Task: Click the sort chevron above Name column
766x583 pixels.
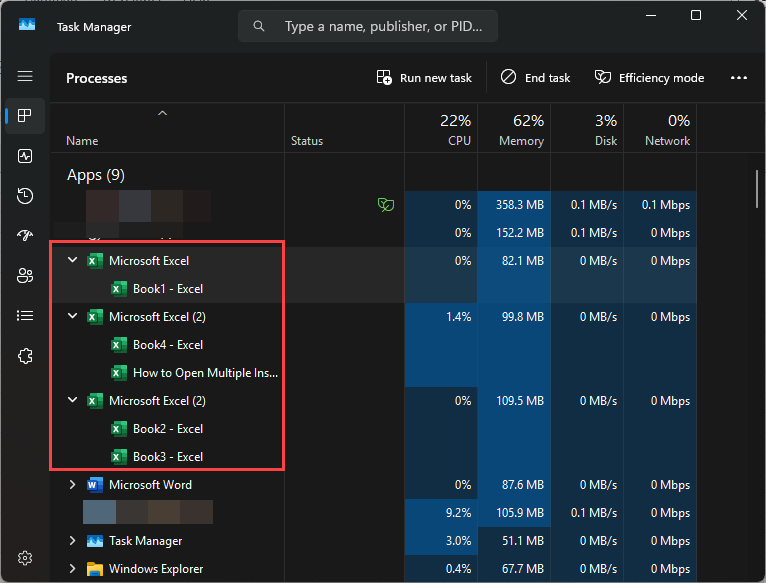Action: (163, 113)
